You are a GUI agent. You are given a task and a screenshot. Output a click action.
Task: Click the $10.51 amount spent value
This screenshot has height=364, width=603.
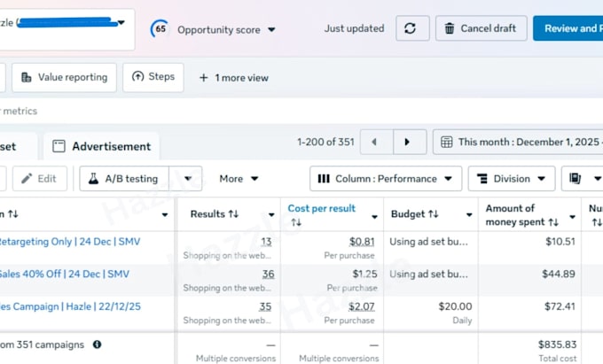tap(560, 242)
